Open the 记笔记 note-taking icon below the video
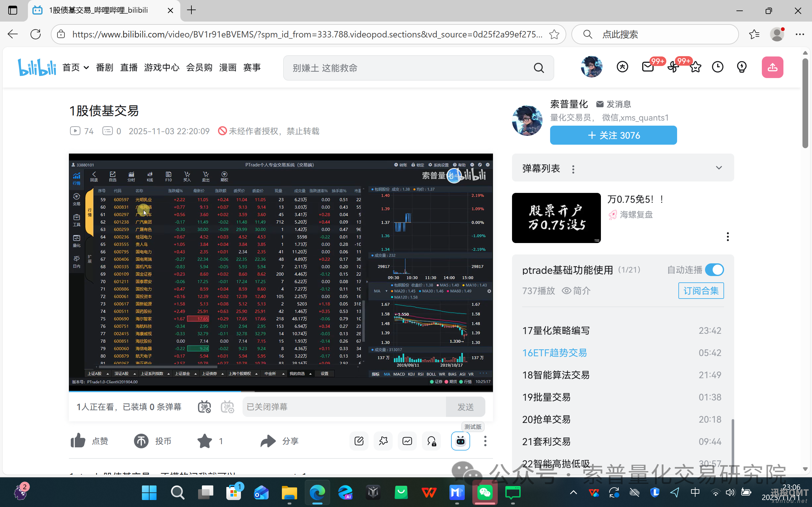Viewport: 812px width, 507px height. pos(359,441)
